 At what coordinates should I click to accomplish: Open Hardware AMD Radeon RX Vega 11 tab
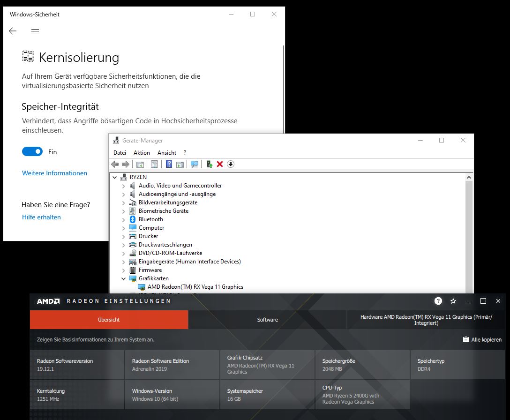(x=426, y=320)
